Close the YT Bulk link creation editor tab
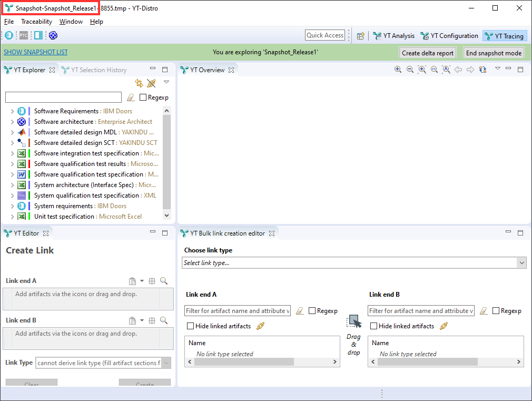Screen dimensions: 532x401 (x=272, y=233)
